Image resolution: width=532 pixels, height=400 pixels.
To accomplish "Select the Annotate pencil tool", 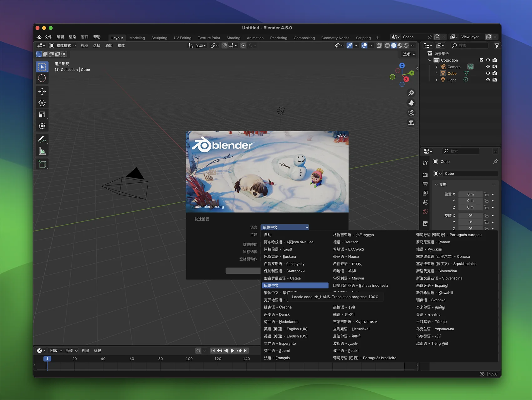I will [42, 139].
